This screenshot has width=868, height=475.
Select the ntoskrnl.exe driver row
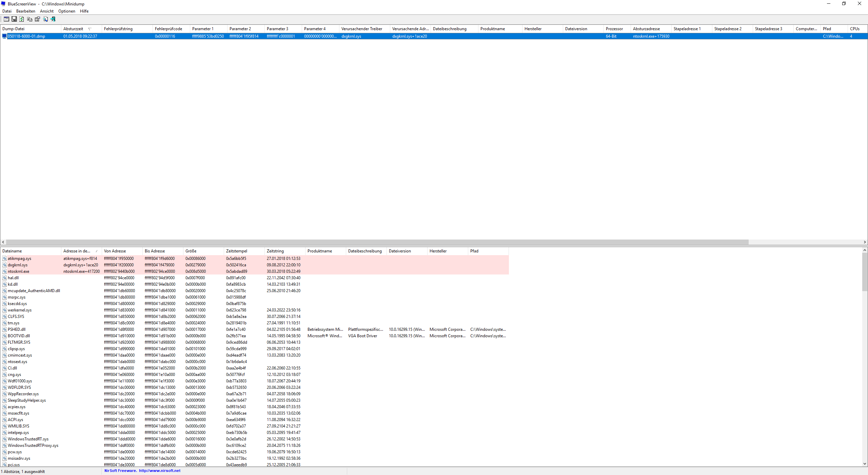point(18,271)
